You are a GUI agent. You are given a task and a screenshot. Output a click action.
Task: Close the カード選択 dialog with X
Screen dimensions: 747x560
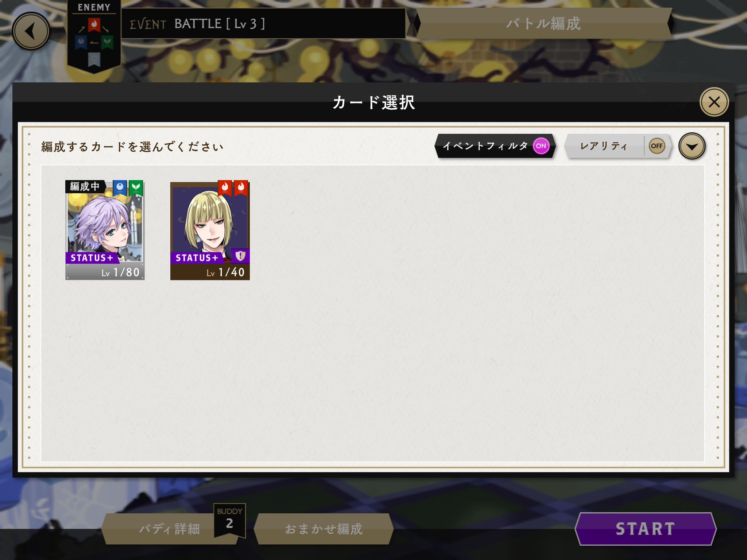[x=714, y=102]
